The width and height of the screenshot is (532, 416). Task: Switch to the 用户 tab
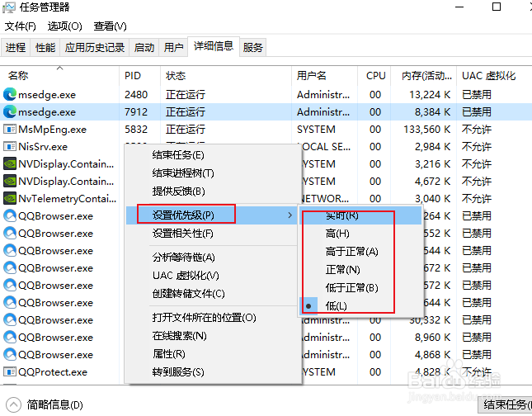point(173,47)
